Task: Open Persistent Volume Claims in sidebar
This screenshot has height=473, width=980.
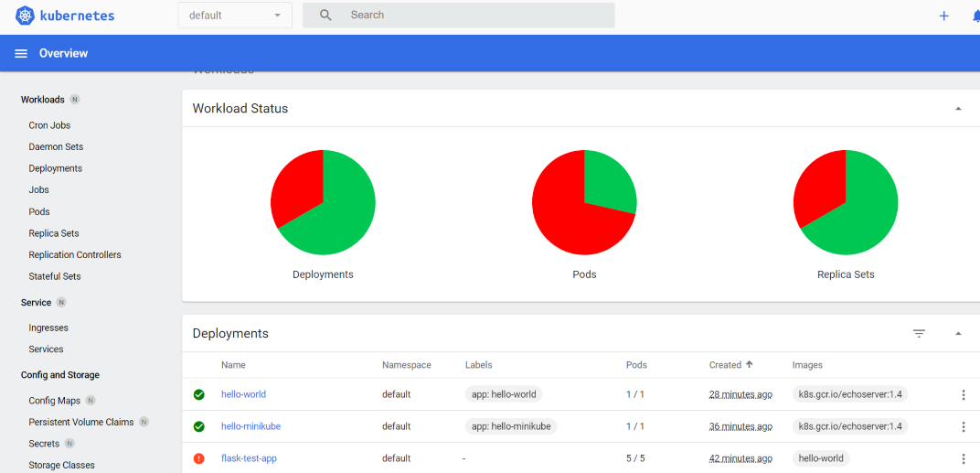Action: pyautogui.click(x=81, y=423)
